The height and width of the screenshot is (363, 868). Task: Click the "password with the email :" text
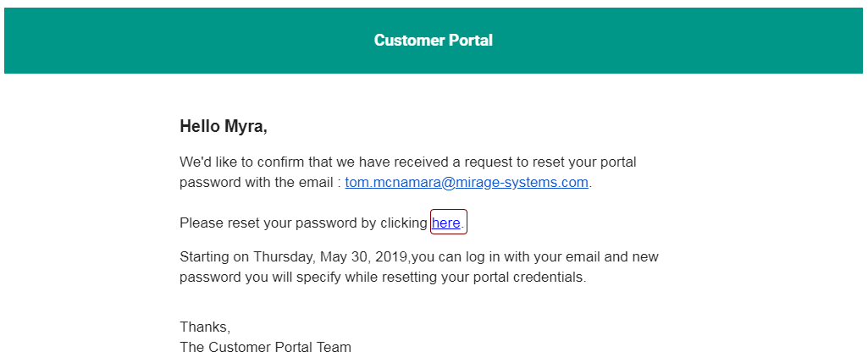260,183
